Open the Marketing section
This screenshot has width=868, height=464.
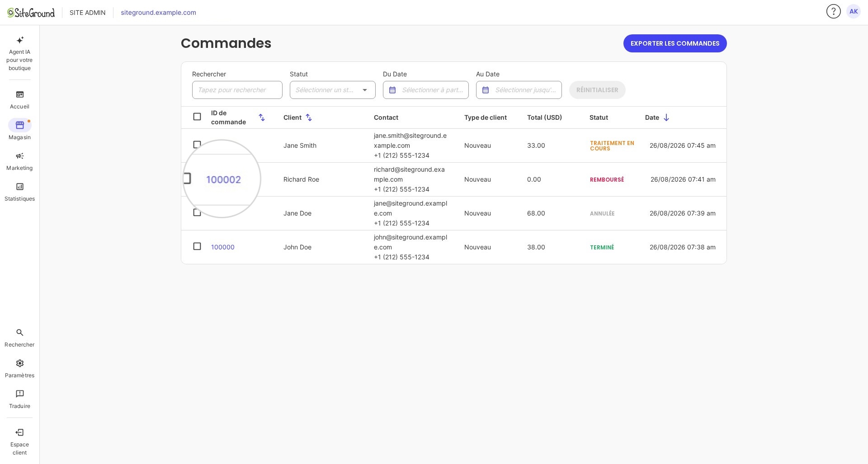tap(19, 161)
